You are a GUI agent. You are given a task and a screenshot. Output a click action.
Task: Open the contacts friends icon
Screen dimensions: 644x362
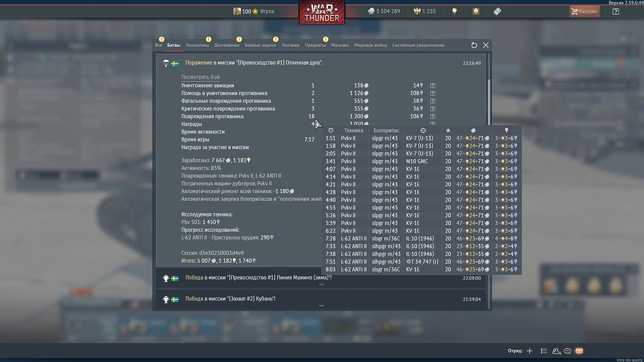(x=556, y=351)
